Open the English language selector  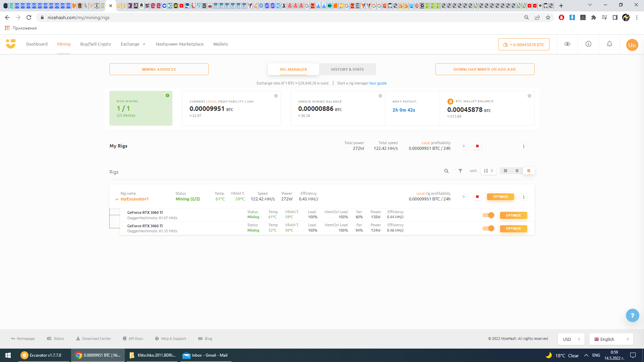tap(611, 339)
